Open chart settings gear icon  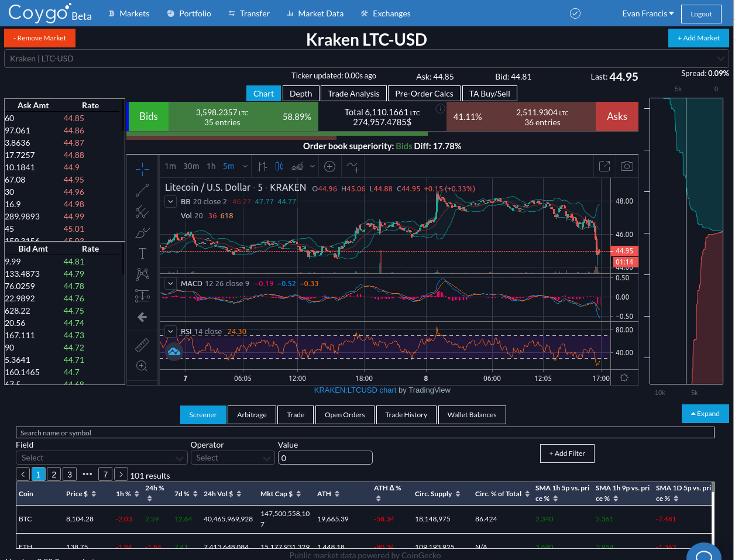624,378
